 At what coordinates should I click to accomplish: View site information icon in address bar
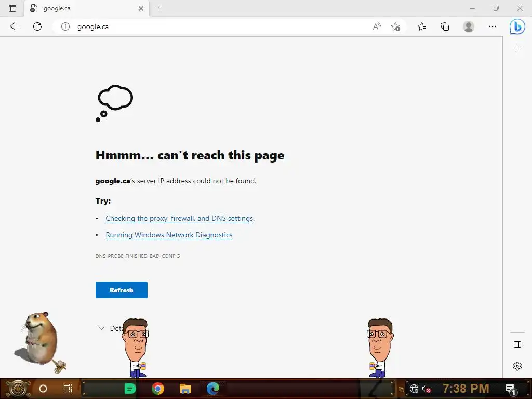(65, 26)
